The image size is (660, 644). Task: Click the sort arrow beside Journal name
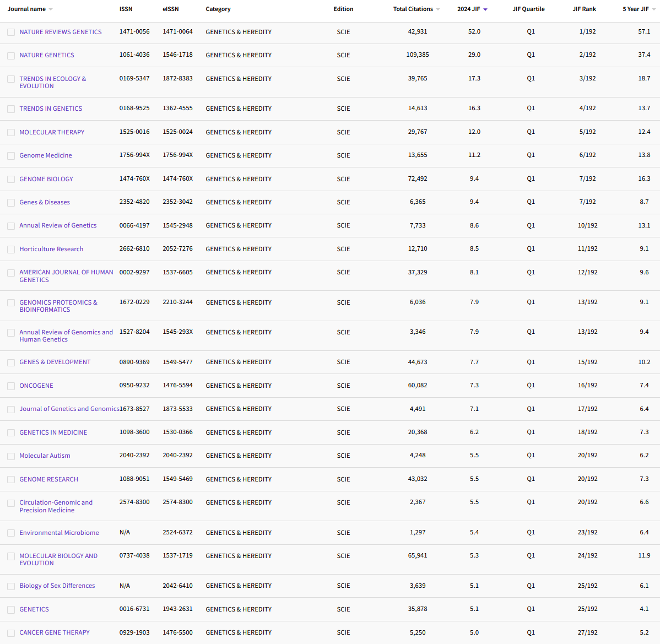click(50, 9)
